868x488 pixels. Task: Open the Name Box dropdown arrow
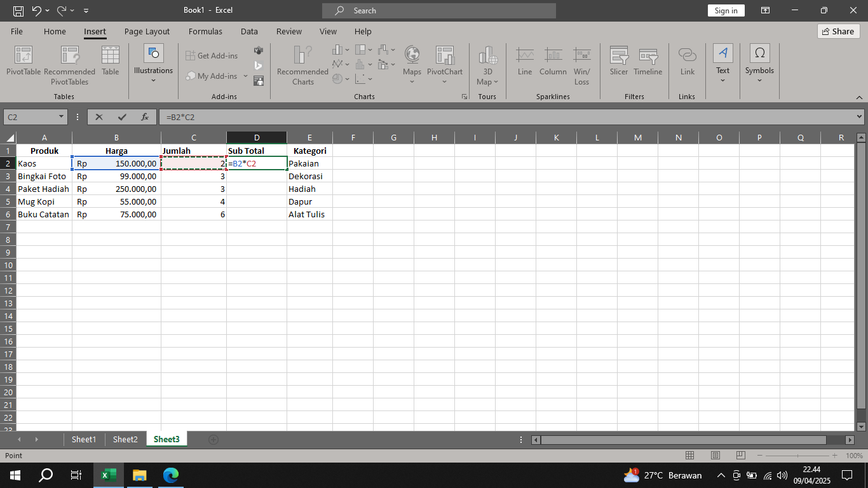pos(60,117)
